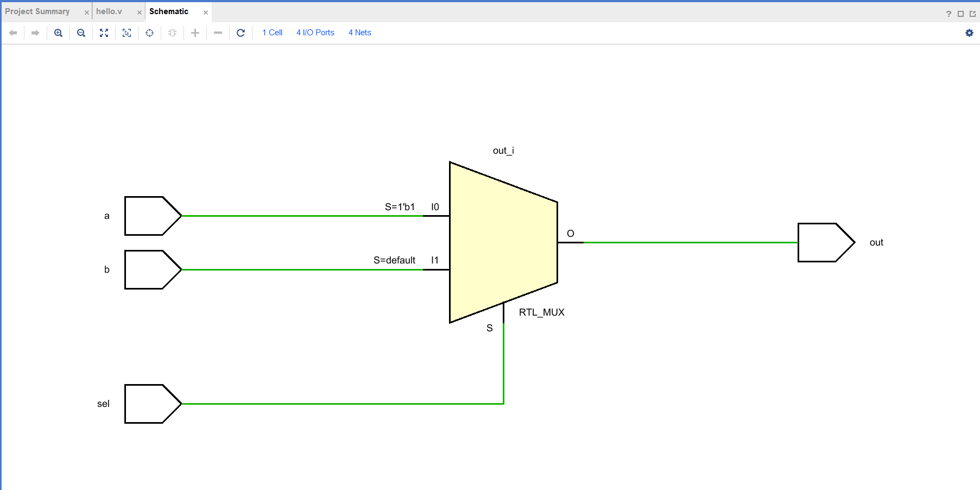Click the select area icon

[127, 33]
